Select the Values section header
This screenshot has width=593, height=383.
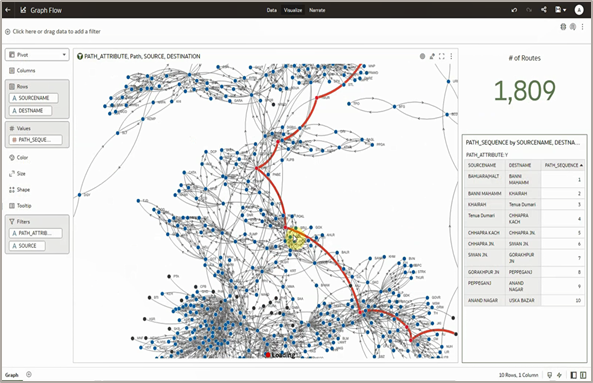tap(20, 129)
